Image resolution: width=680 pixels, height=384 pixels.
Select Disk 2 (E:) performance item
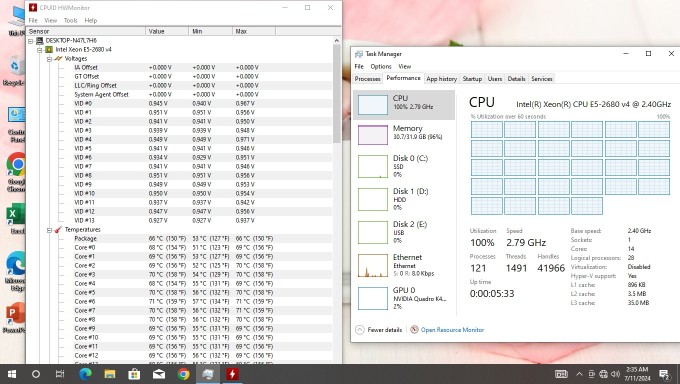pyautogui.click(x=404, y=232)
